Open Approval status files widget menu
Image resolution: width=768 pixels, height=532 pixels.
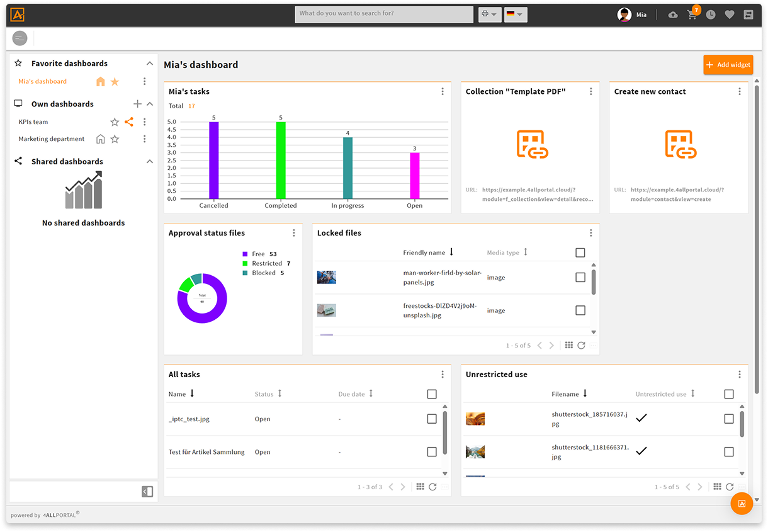point(294,233)
